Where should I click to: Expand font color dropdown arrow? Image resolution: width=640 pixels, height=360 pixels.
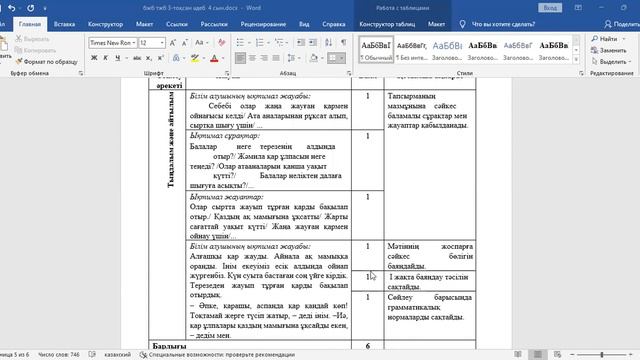pyautogui.click(x=223, y=58)
